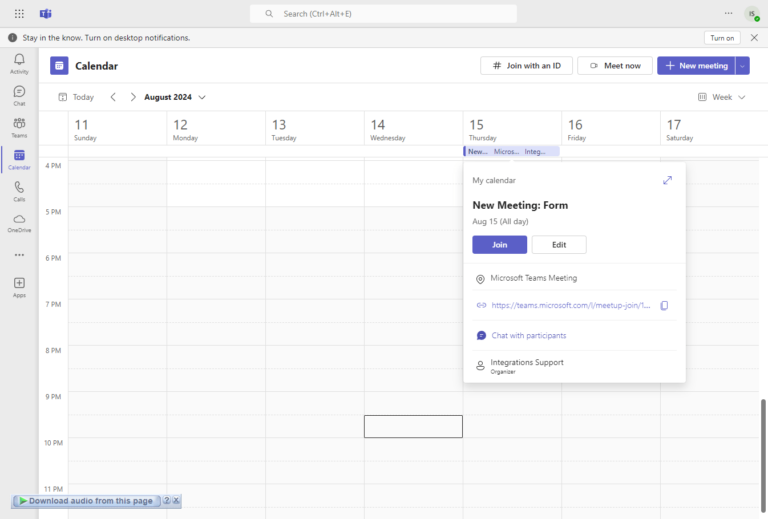Expand the meeting details popup
768x519 pixels.
pos(668,180)
